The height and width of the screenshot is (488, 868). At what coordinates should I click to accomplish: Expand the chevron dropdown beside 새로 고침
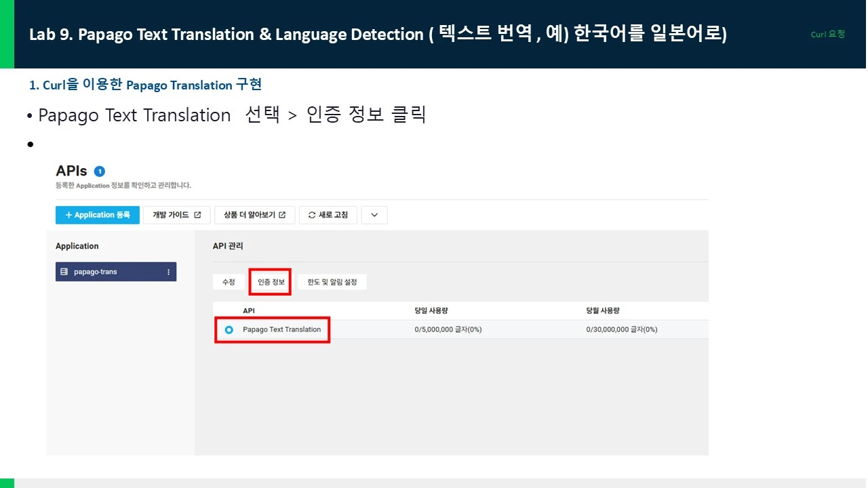(x=374, y=215)
